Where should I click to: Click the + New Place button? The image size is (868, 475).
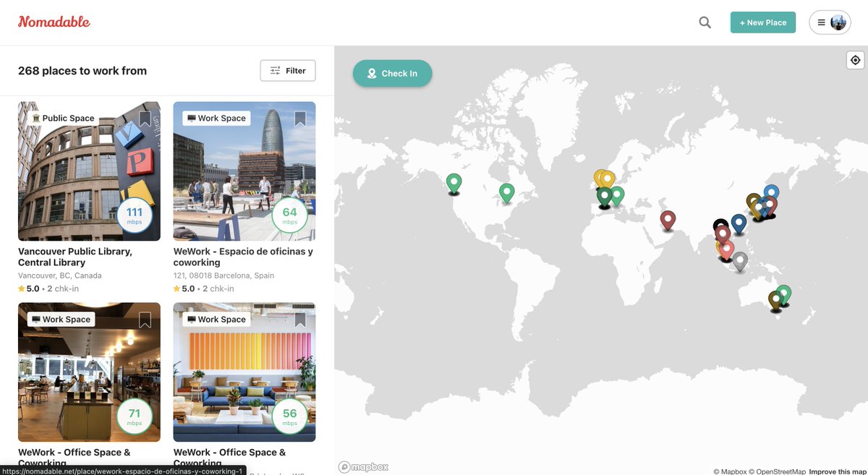(x=763, y=22)
